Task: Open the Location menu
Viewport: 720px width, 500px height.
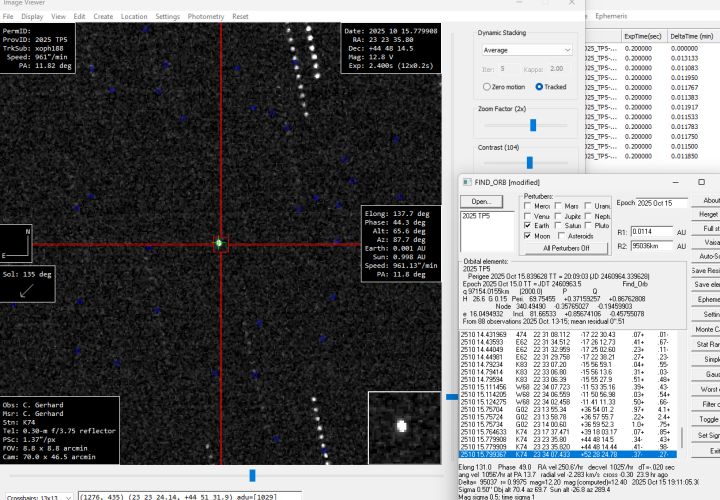Action: tap(133, 17)
